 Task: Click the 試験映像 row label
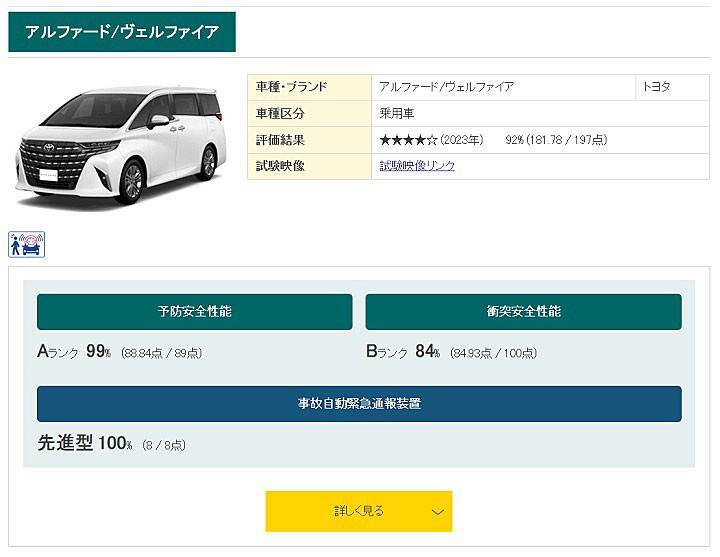pos(280,166)
